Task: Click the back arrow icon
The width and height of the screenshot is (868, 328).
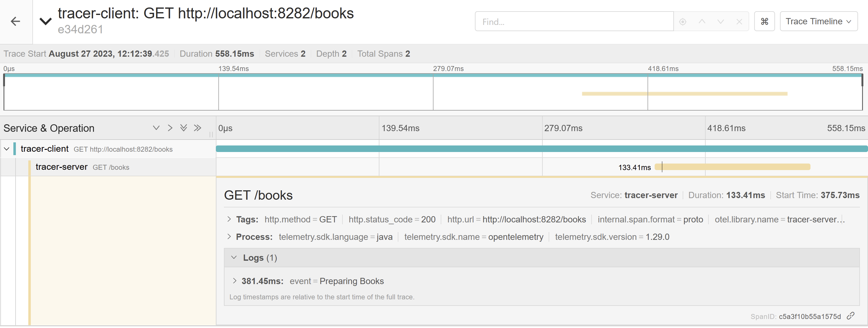Action: pyautogui.click(x=16, y=21)
